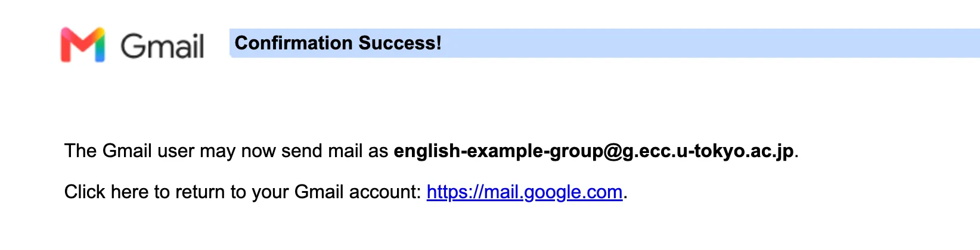980x250 pixels.
Task: Click the words "send mail as" in the first line
Action: tap(335, 151)
